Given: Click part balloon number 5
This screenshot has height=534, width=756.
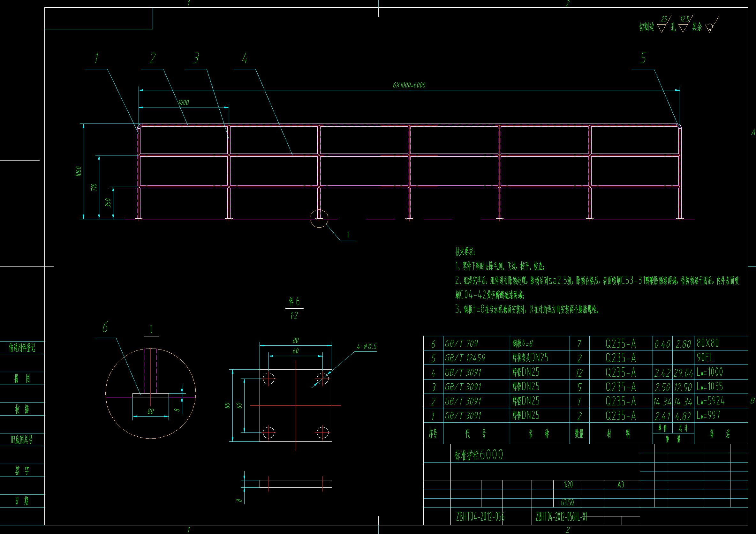Looking at the screenshot, I should pos(643,58).
